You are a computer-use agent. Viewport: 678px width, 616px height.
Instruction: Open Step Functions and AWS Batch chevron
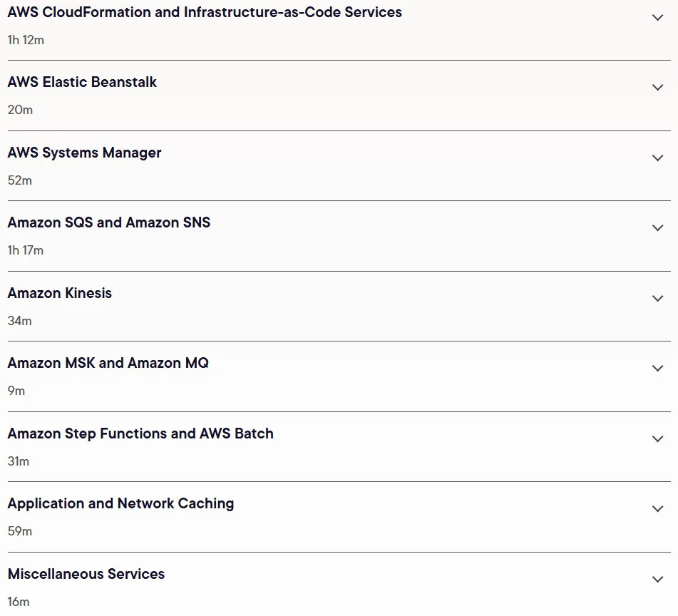[x=657, y=438]
